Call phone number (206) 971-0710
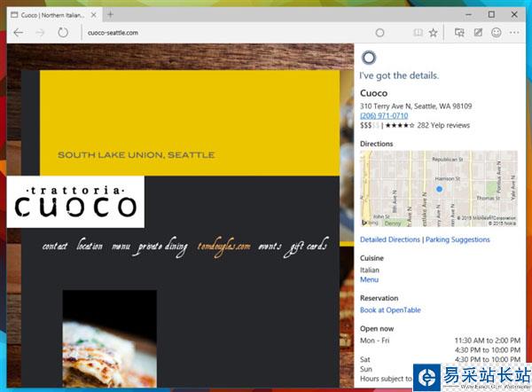The height and width of the screenshot is (392, 532). [384, 115]
